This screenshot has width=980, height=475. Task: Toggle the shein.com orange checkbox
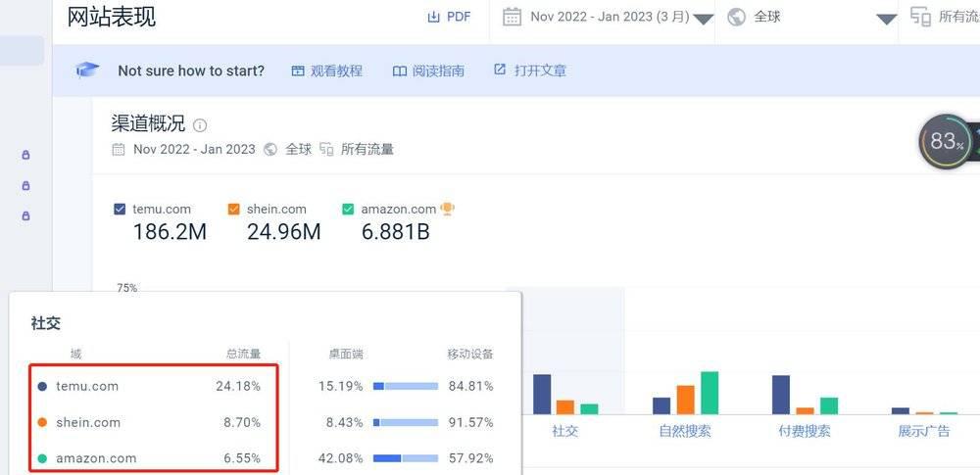[234, 210]
